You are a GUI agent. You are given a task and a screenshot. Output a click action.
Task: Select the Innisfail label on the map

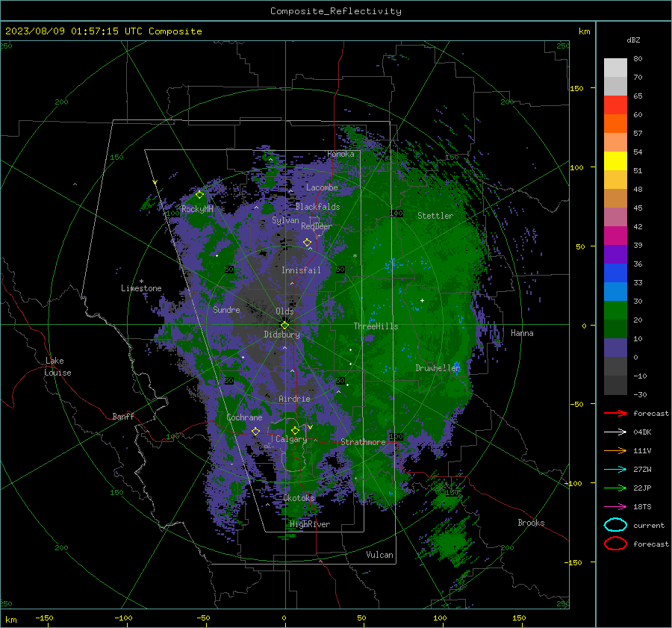tap(301, 270)
